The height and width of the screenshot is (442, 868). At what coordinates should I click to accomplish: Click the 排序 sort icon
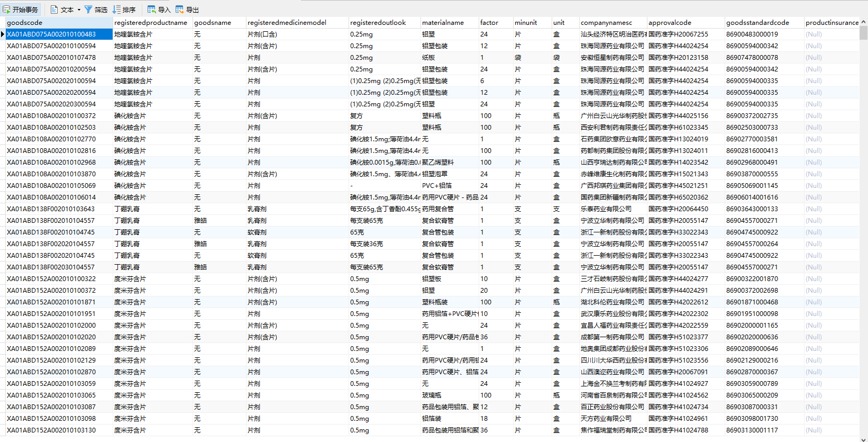point(116,10)
